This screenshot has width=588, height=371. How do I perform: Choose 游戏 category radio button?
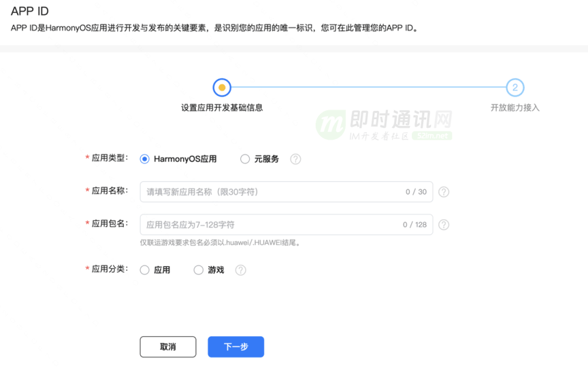coord(198,270)
